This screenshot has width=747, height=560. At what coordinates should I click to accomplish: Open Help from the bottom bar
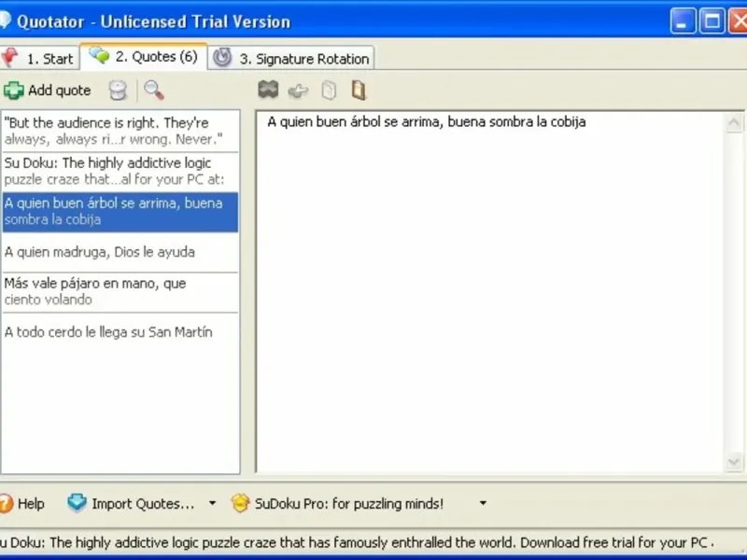pyautogui.click(x=22, y=503)
